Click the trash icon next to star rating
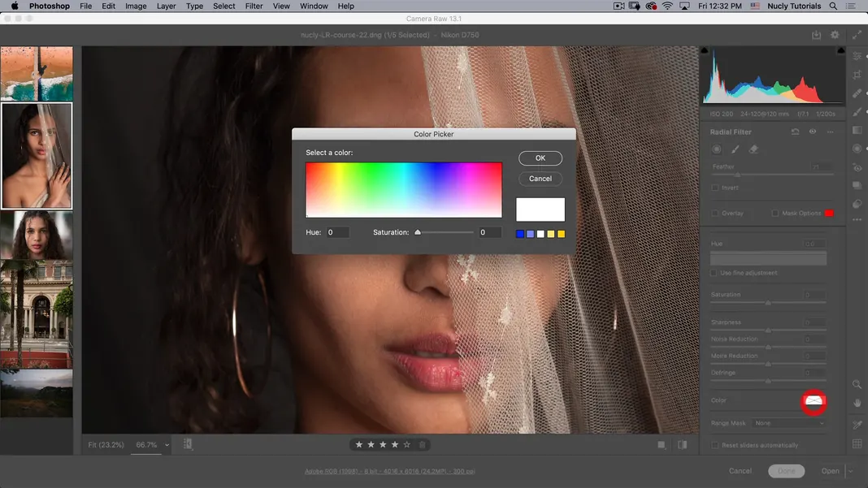 423,444
